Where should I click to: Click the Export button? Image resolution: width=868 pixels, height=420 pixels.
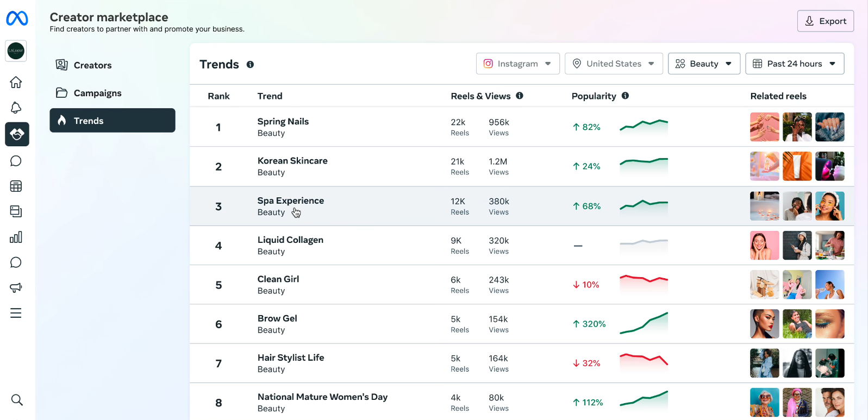(x=825, y=21)
